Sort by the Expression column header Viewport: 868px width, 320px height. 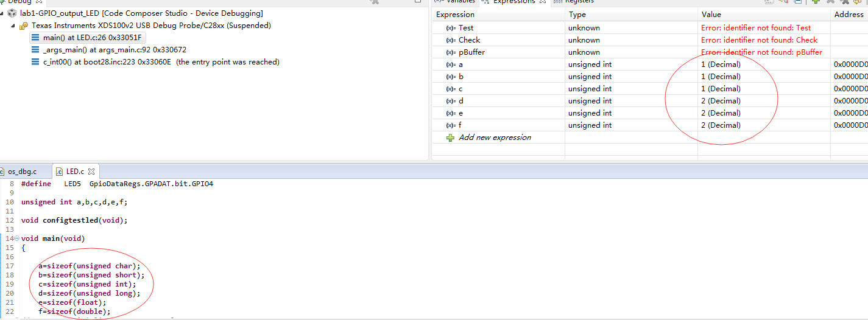(x=498, y=15)
